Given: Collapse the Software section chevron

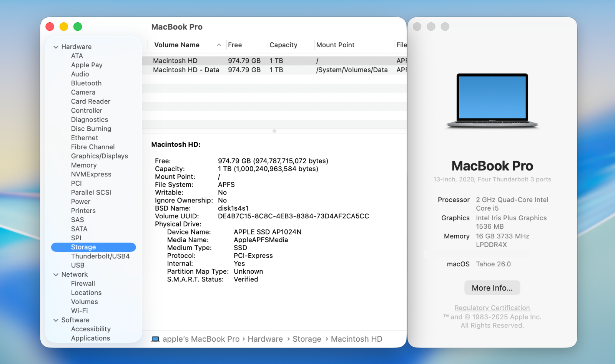Looking at the screenshot, I should click(x=56, y=320).
